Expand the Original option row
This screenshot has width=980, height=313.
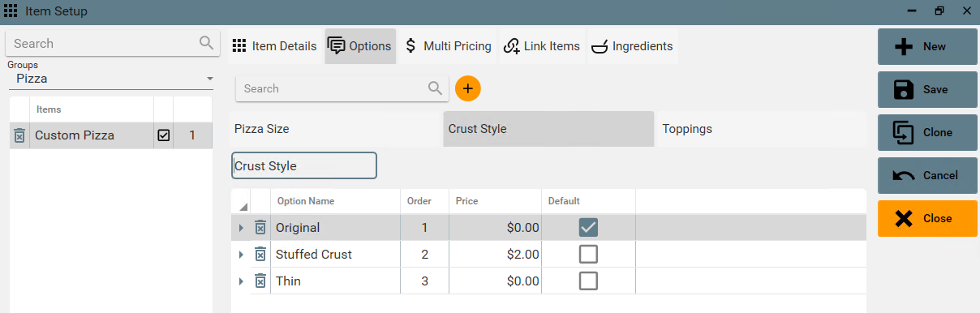241,228
